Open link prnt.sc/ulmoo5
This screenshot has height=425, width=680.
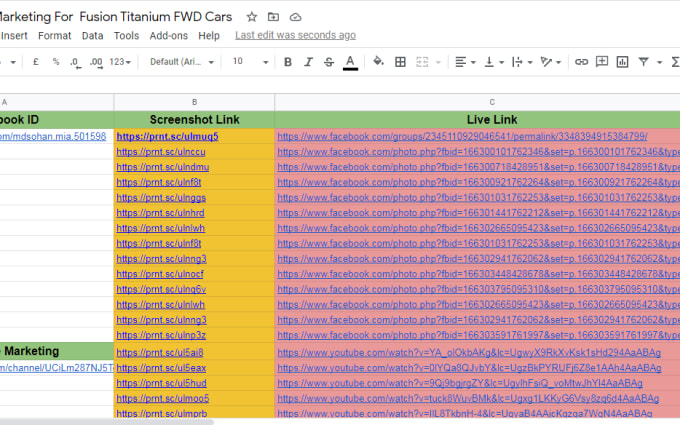[x=163, y=399]
